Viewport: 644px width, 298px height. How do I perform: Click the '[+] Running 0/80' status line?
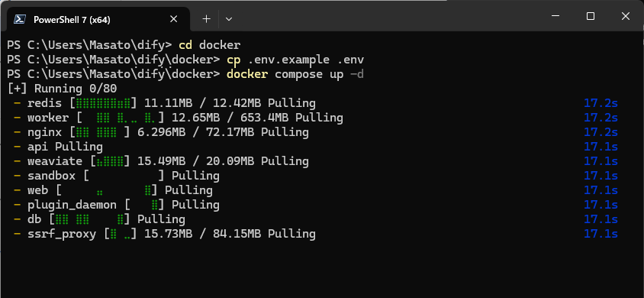[62, 89]
